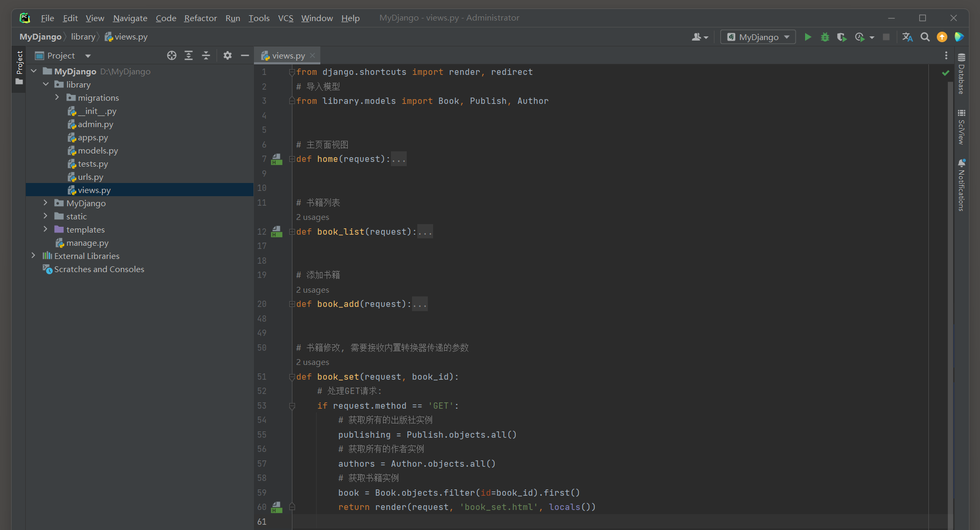Select the views.py editor tab

[288, 55]
